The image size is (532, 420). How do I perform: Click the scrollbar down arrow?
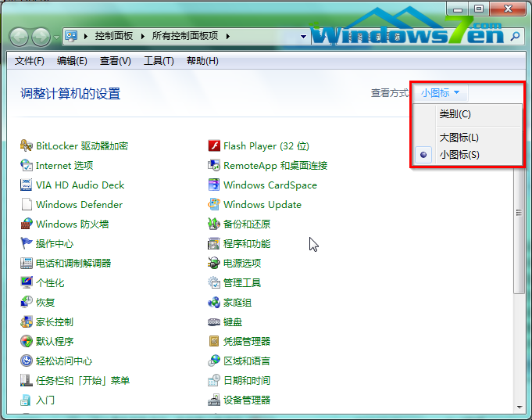click(519, 407)
